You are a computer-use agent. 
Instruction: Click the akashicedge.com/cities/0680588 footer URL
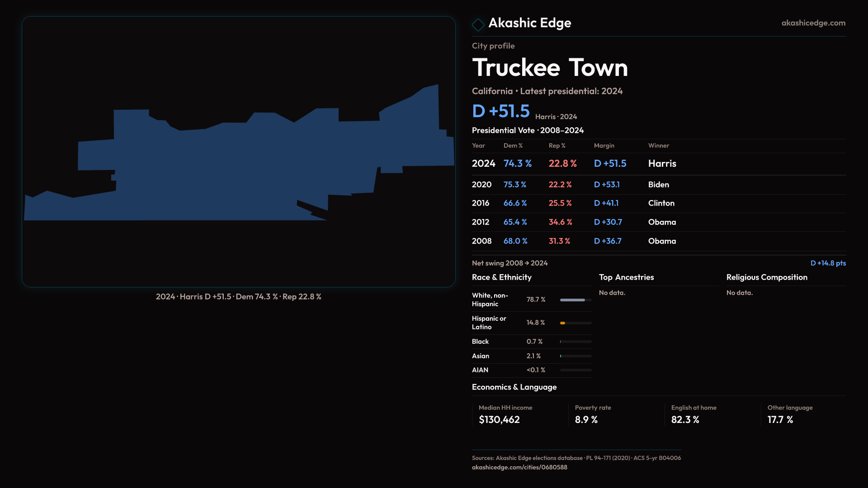[x=519, y=467]
